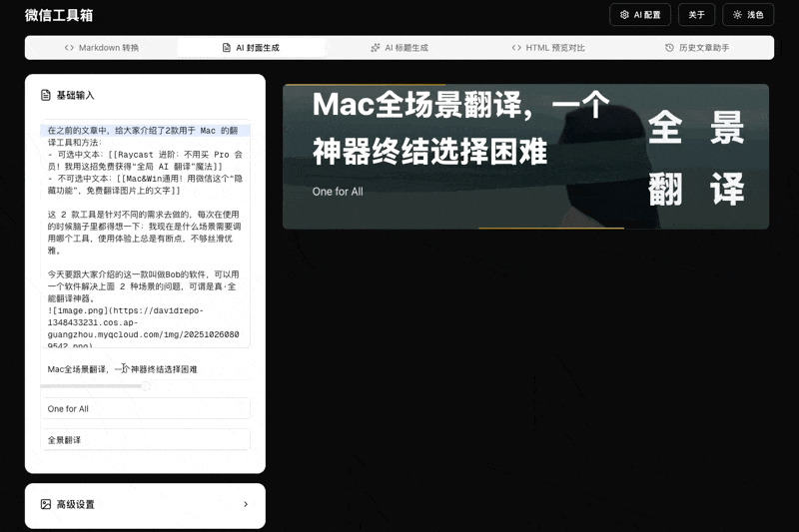This screenshot has width=799, height=532.
Task: Click the clock icon of 历史文章助手
Action: click(x=669, y=48)
